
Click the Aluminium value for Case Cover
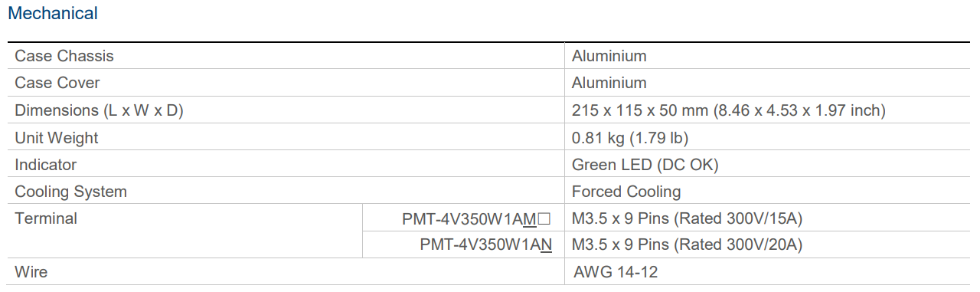[x=609, y=83]
